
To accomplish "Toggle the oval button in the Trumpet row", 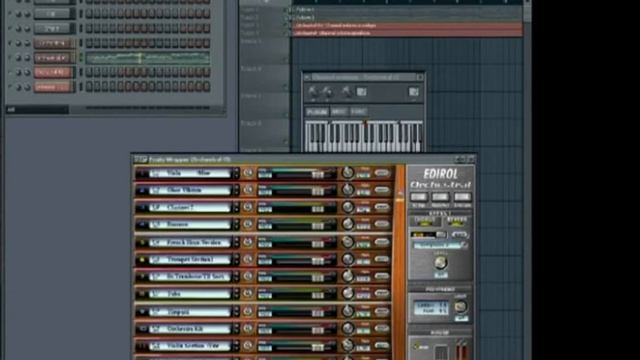I will coord(382,259).
